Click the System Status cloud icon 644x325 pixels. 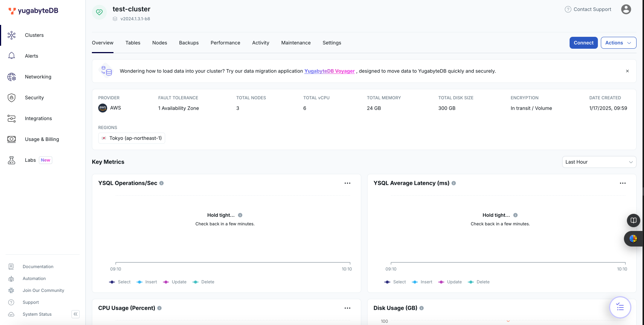click(11, 314)
